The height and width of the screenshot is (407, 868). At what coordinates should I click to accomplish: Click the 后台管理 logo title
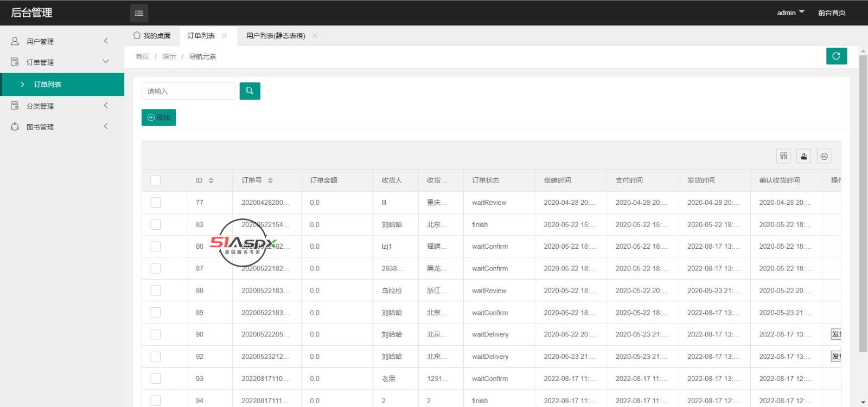(x=31, y=12)
